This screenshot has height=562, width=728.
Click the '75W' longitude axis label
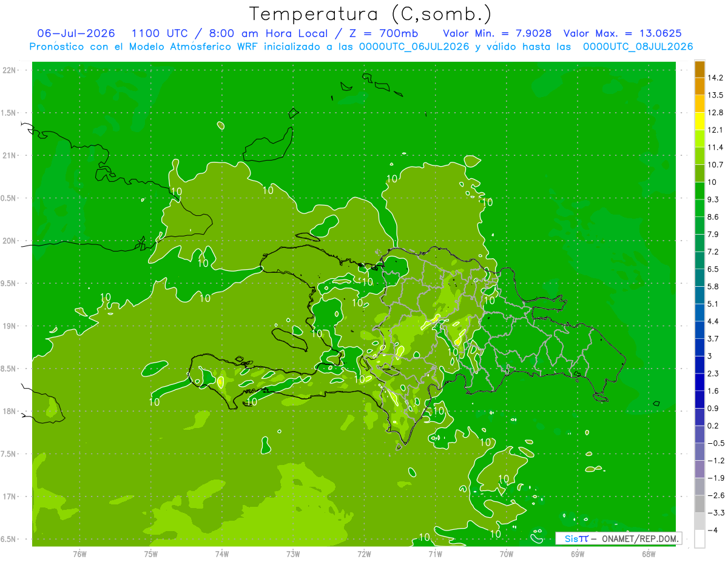pos(150,554)
